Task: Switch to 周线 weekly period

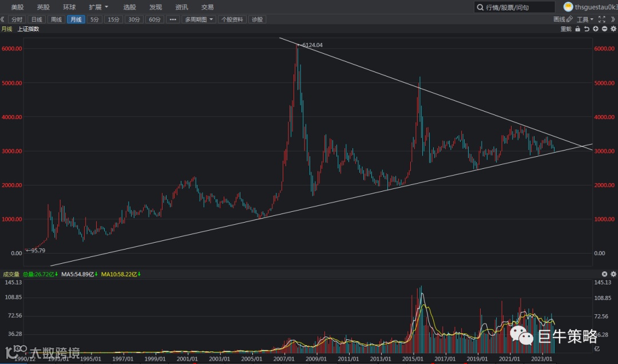Action: coord(56,19)
